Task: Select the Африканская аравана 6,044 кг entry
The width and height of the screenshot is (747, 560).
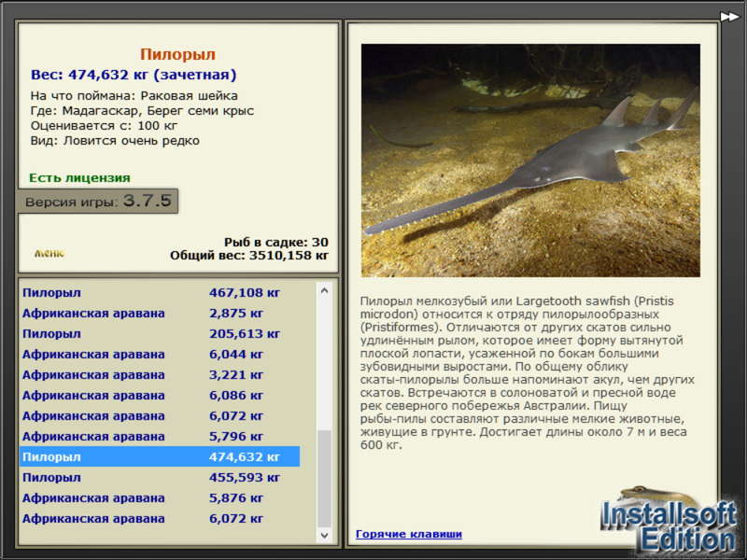Action: (x=160, y=354)
